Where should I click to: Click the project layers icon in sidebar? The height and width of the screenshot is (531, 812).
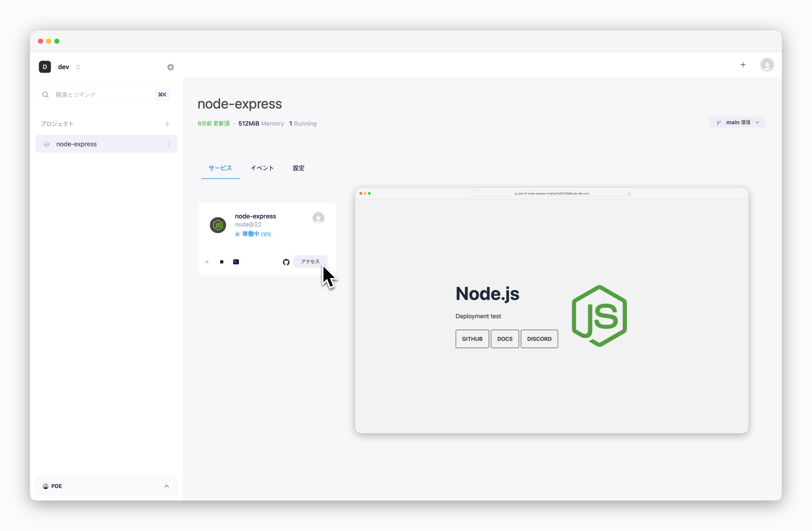(x=47, y=144)
